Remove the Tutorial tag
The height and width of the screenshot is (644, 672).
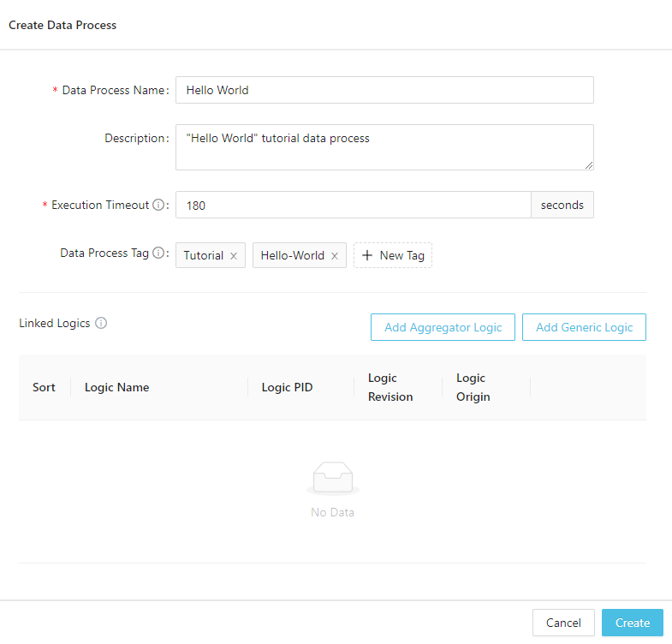coord(233,256)
